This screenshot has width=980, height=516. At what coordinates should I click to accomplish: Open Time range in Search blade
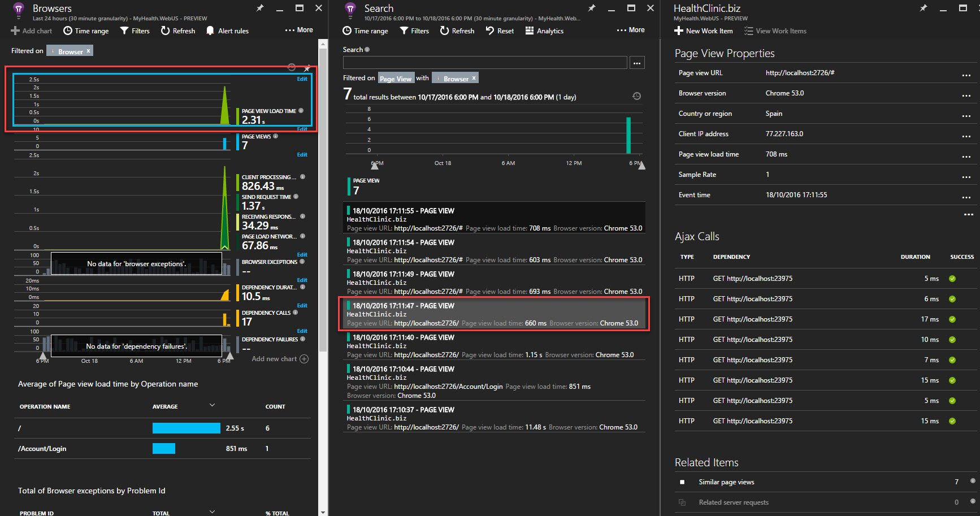(x=365, y=31)
